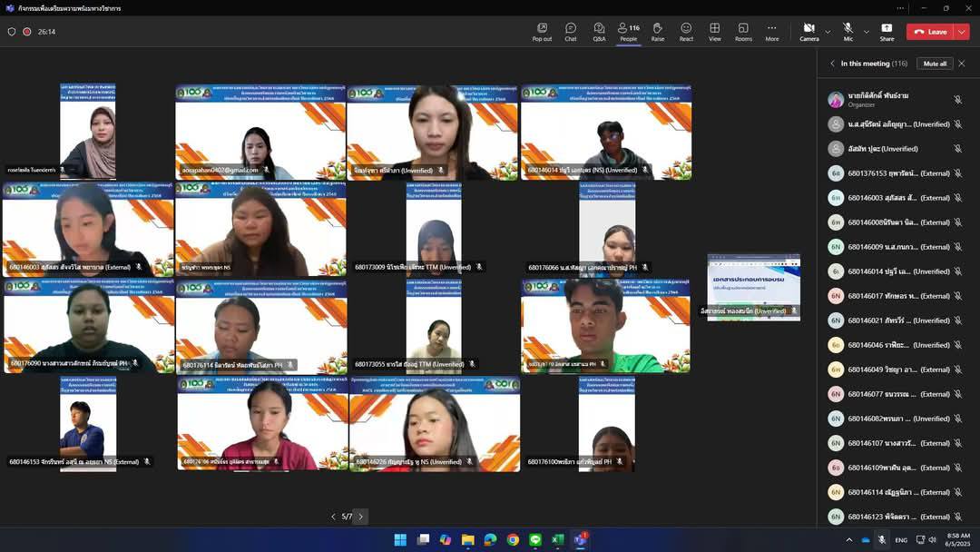
Task: Open the Rooms breakout option
Action: pyautogui.click(x=743, y=32)
